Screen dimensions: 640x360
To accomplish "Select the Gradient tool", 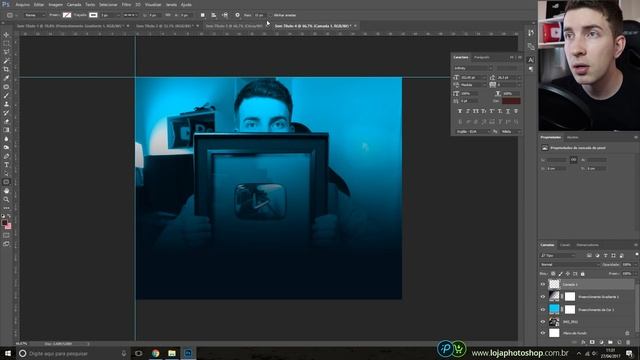I will pyautogui.click(x=6, y=130).
